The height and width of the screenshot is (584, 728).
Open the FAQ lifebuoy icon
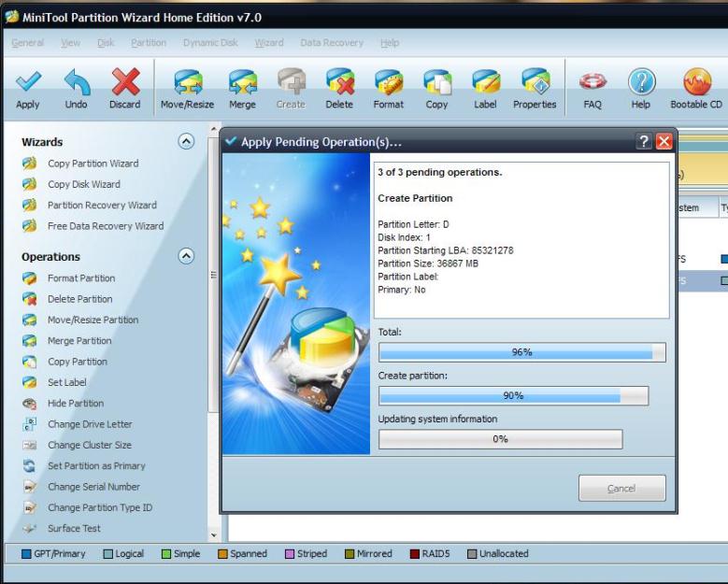point(592,82)
